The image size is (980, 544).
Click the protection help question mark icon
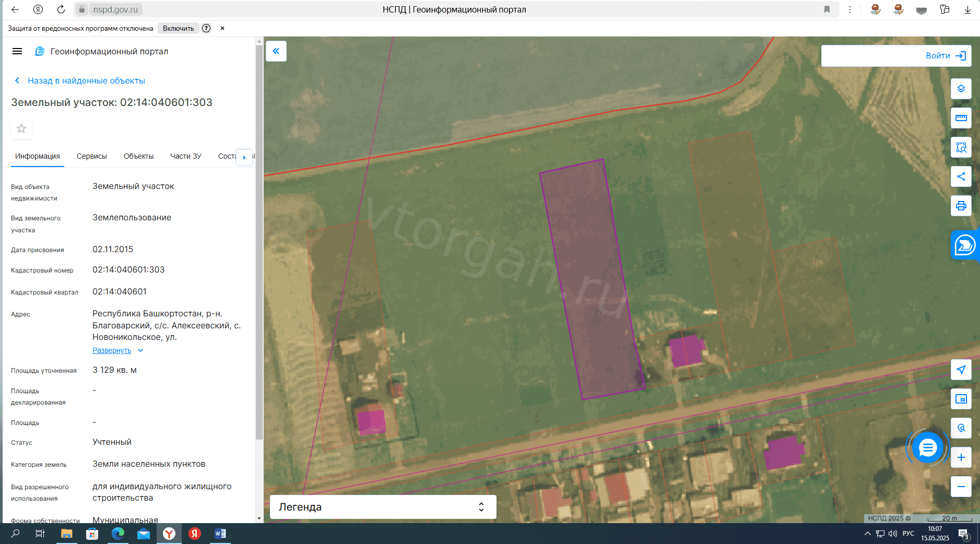pos(206,28)
